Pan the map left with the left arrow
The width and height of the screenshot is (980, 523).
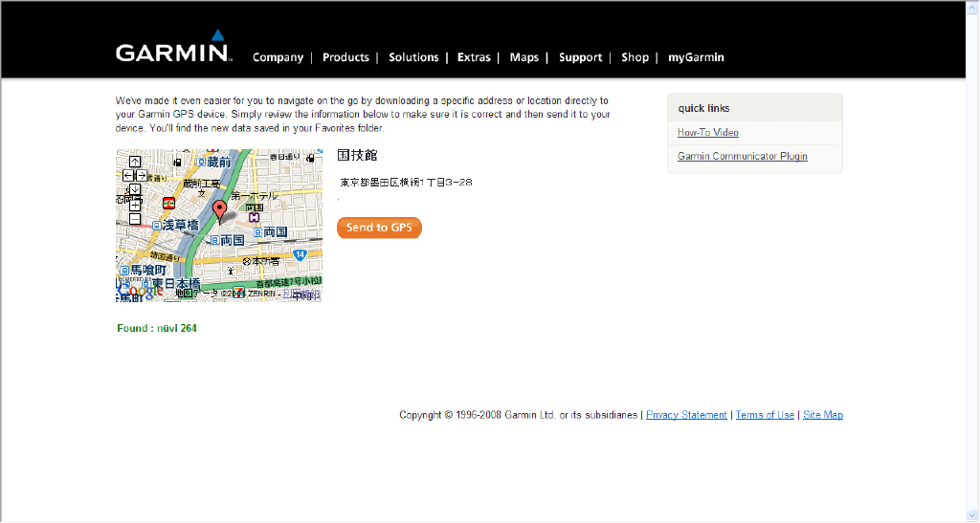[x=128, y=175]
